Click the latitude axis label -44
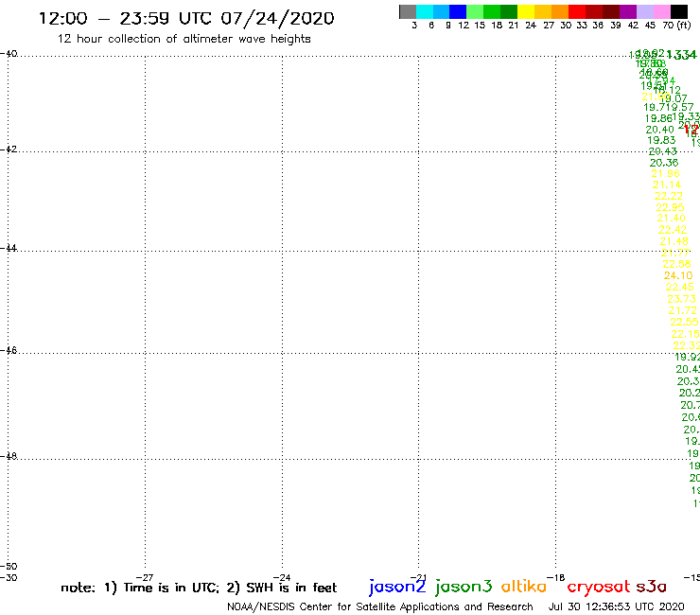Screen dimensions: 700x615 pos(9,248)
